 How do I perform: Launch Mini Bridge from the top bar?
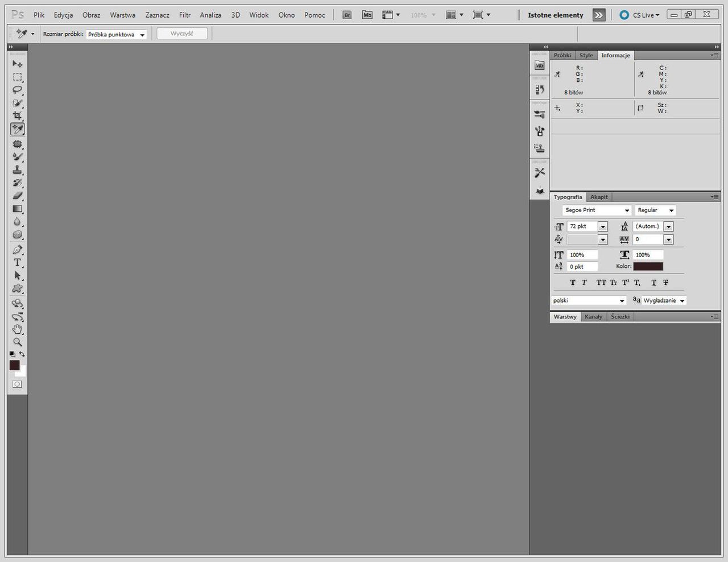[x=367, y=15]
